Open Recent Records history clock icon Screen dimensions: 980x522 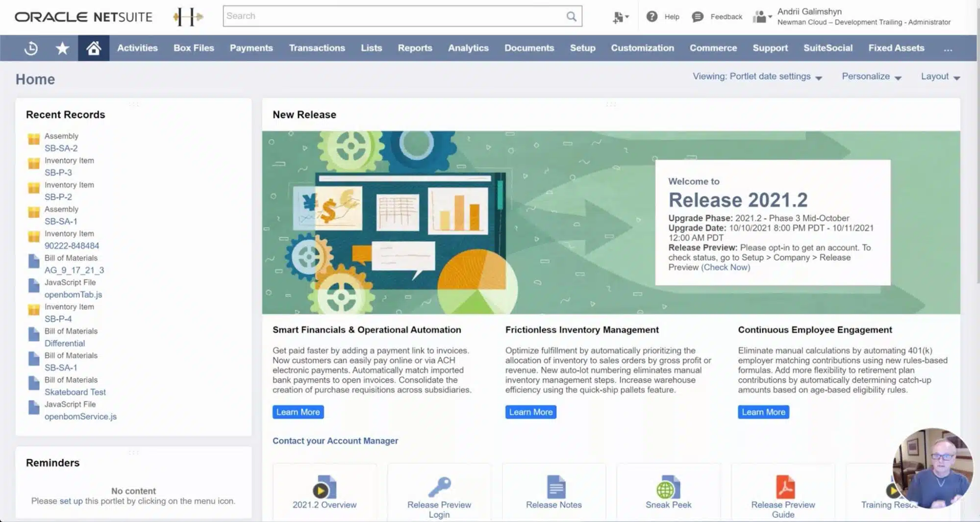pyautogui.click(x=31, y=48)
